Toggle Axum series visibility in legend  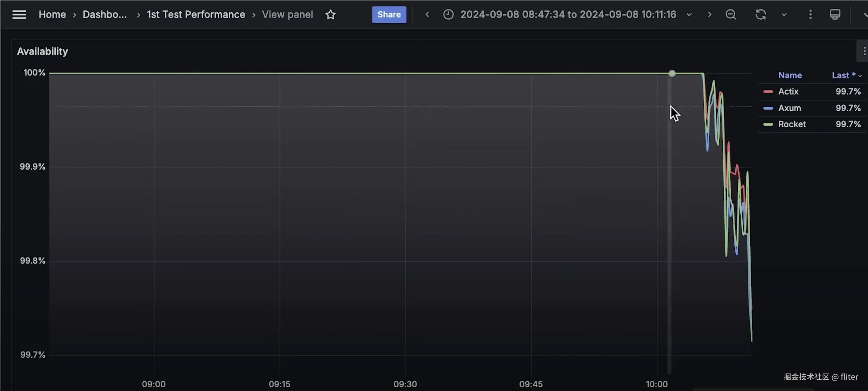[x=789, y=108]
